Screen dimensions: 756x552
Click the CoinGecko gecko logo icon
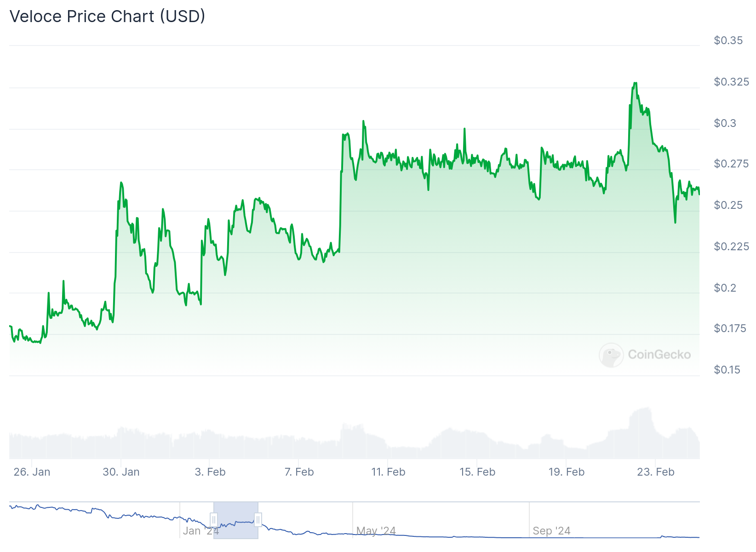(611, 355)
